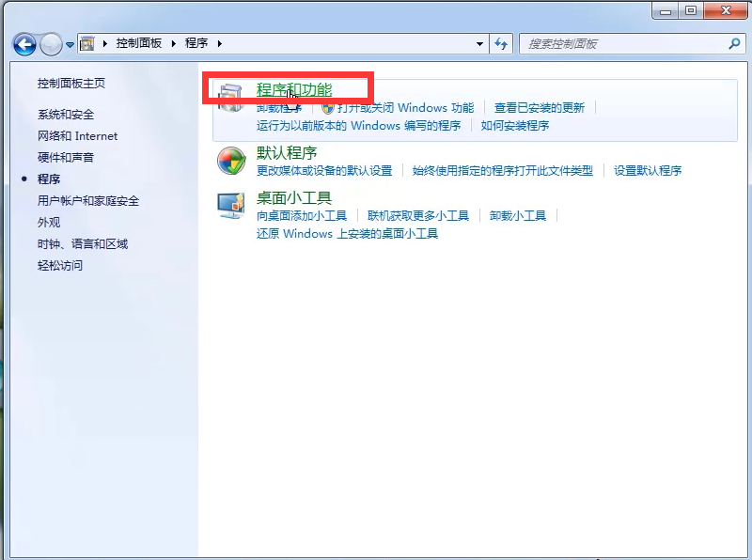Image resolution: width=752 pixels, height=560 pixels.
Task: Open 始终使用指定的程序打开此文件类型
Action: [503, 171]
